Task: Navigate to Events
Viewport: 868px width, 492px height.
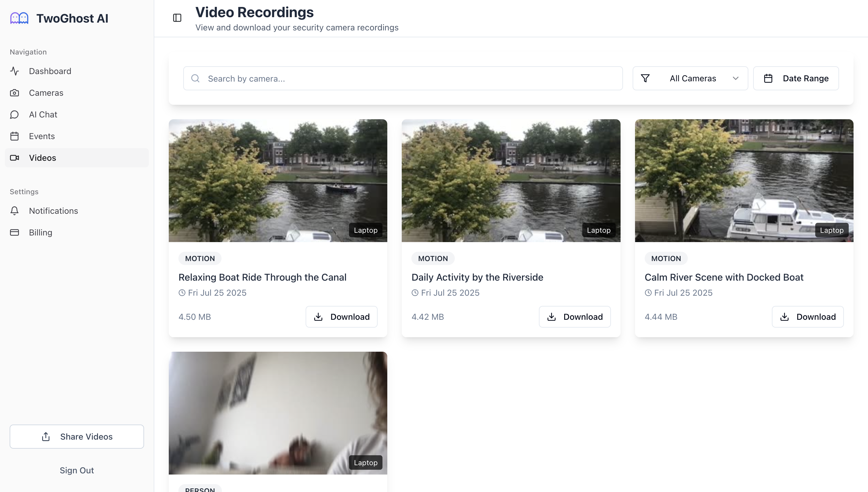Action: pos(77,136)
